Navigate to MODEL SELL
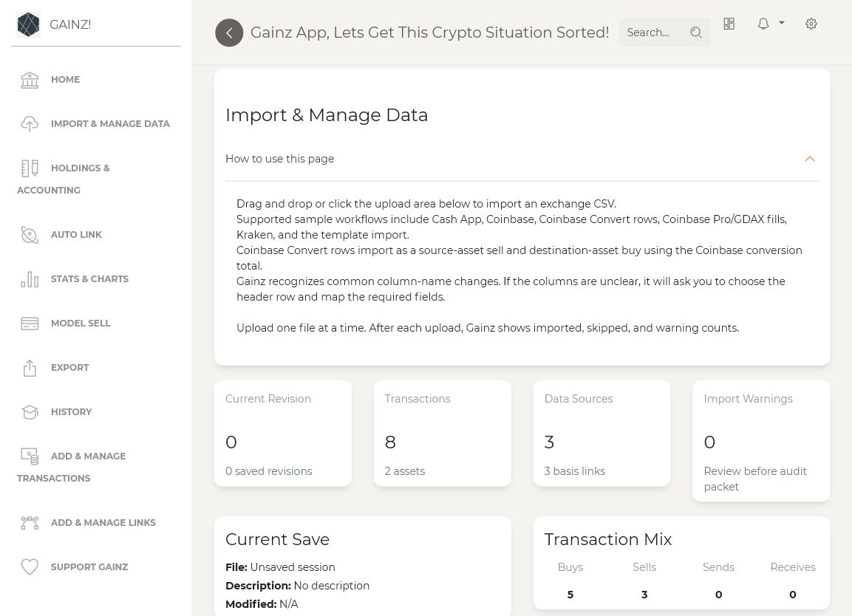Screen dimensions: 852x616 (81, 324)
